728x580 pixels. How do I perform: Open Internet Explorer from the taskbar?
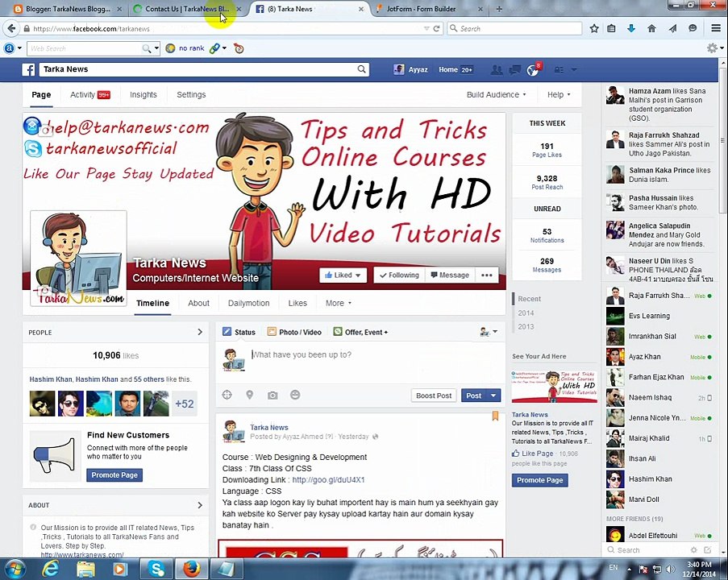[x=51, y=569]
